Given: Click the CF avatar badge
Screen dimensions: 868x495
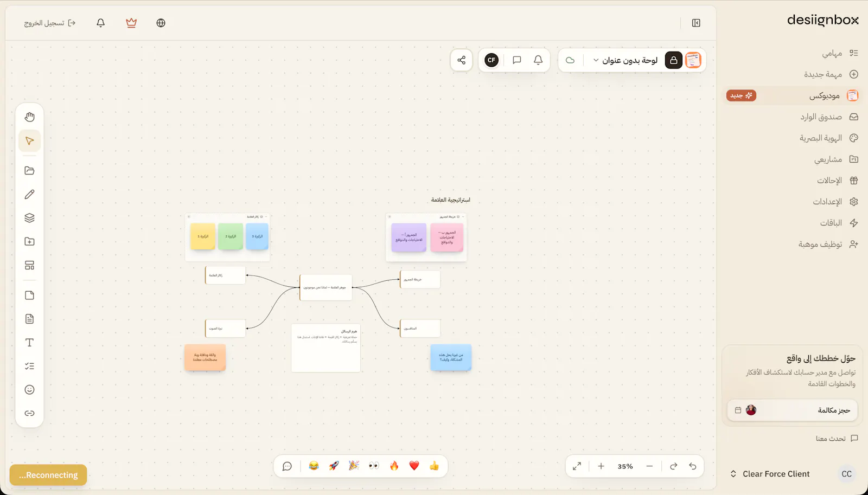Looking at the screenshot, I should tap(492, 60).
